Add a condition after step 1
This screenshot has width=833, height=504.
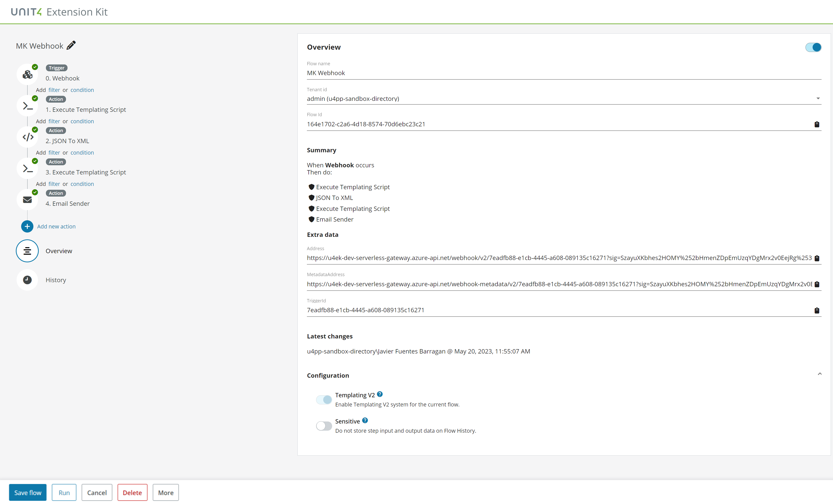82,121
